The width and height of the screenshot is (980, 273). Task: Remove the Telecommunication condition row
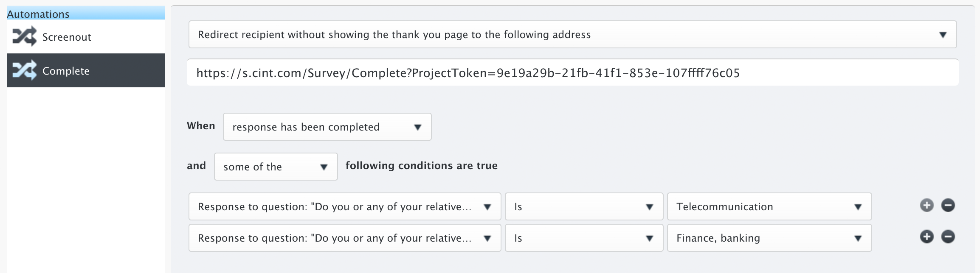948,206
